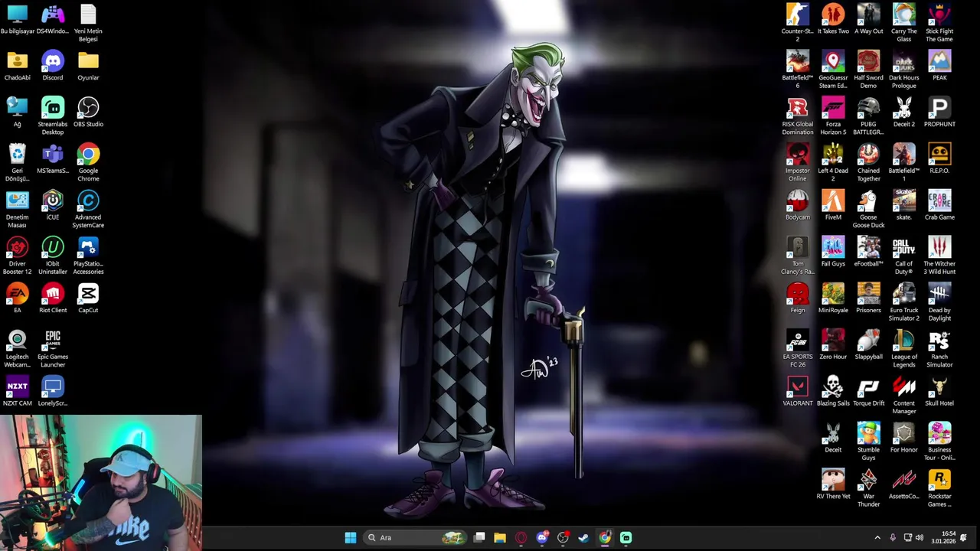The width and height of the screenshot is (980, 551).
Task: Select the Ranch Simulator icon
Action: tap(939, 349)
